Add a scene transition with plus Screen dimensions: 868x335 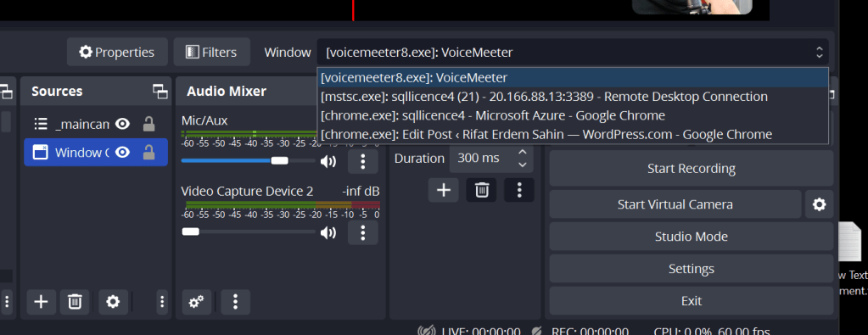[x=444, y=190]
